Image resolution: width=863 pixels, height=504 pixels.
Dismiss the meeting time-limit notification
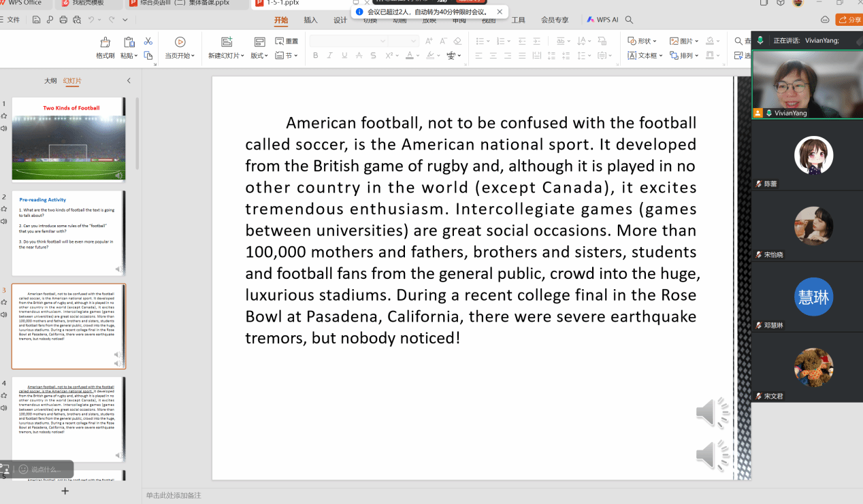click(500, 12)
